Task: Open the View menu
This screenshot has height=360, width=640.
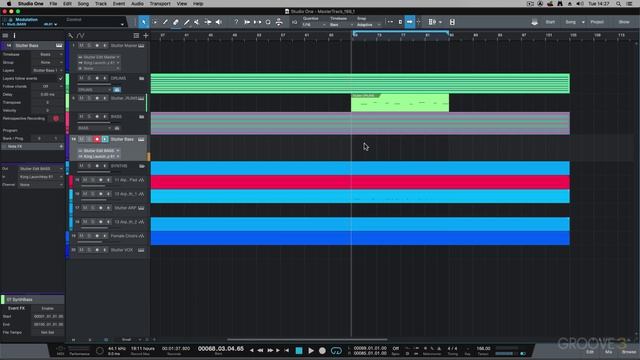Action: coord(182,4)
